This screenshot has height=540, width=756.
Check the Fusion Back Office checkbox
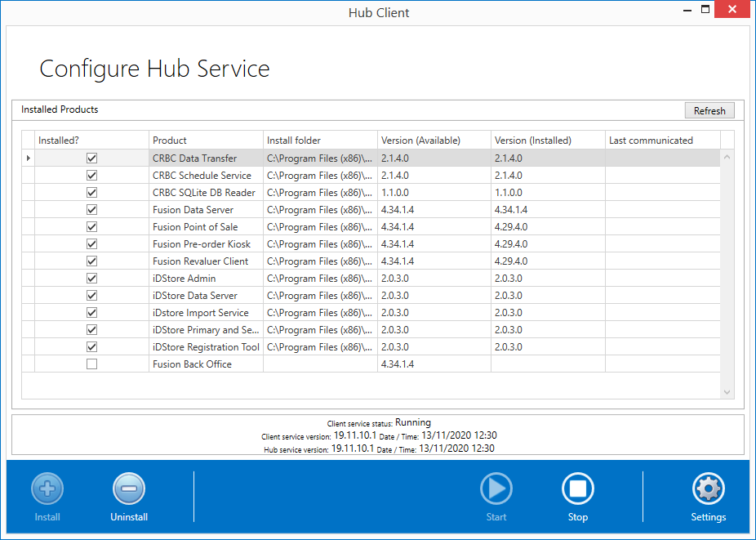[91, 364]
